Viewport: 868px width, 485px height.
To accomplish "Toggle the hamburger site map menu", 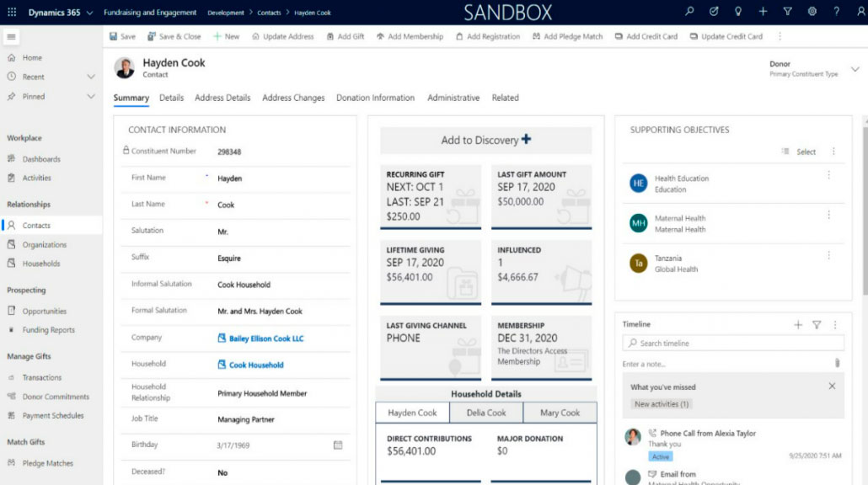I will coord(11,36).
